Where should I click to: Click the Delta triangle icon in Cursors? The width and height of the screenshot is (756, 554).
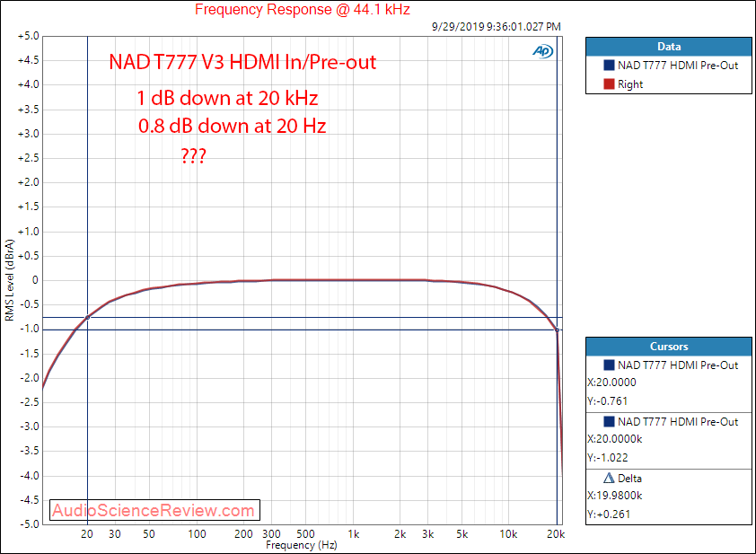point(609,478)
